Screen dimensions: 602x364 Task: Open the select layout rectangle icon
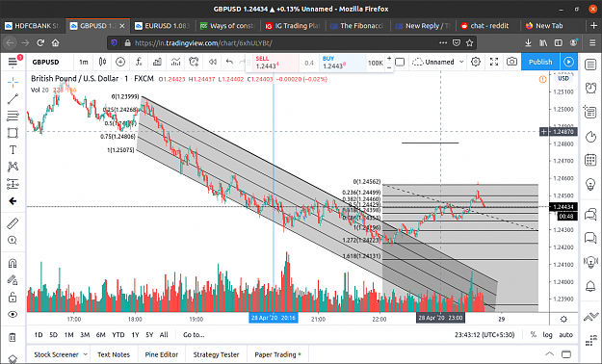tap(400, 62)
